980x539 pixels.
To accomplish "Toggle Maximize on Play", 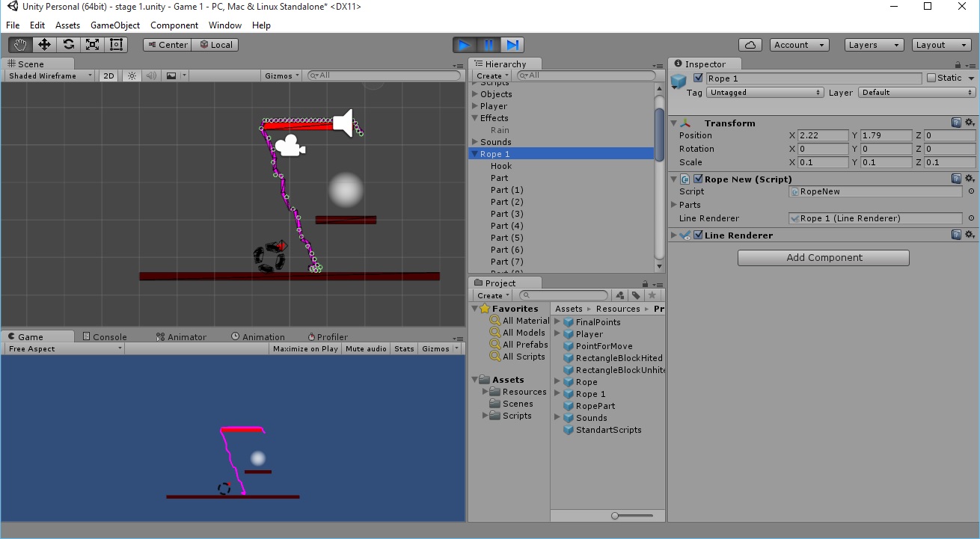I will 305,348.
